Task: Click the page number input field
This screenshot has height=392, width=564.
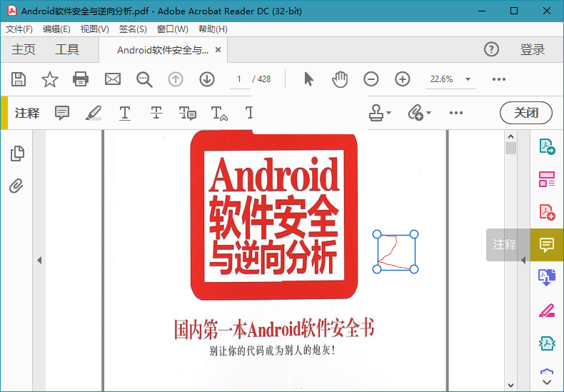Action: (239, 79)
